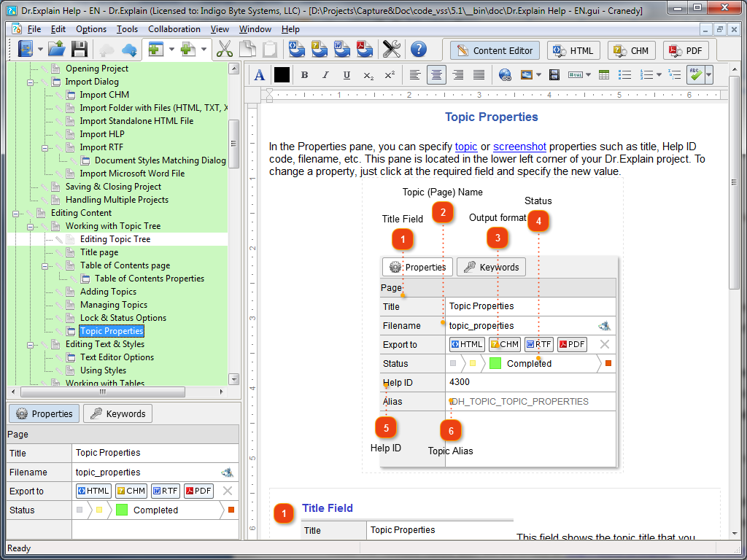Screen dimensions: 747x560
Task: Collapse the Import Dialog tree node
Action: [30, 82]
